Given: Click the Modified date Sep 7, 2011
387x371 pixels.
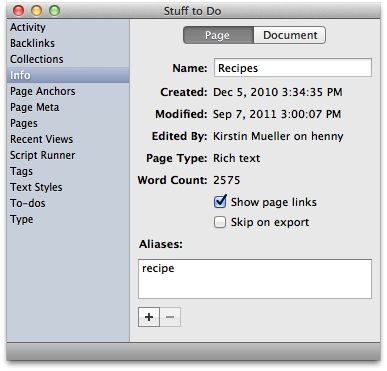Looking at the screenshot, I should click(x=277, y=114).
